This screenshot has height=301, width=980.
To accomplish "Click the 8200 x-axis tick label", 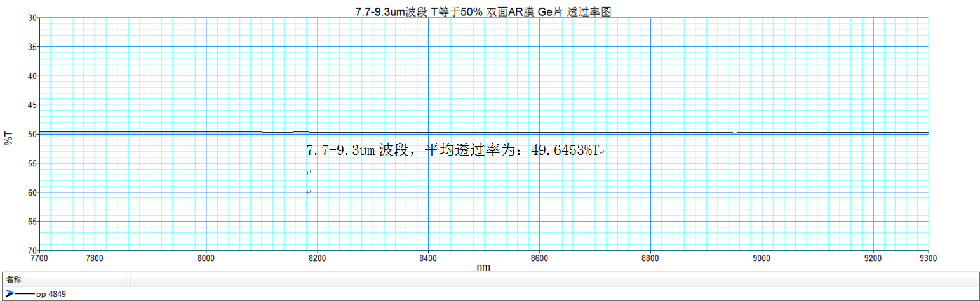I will (x=317, y=258).
